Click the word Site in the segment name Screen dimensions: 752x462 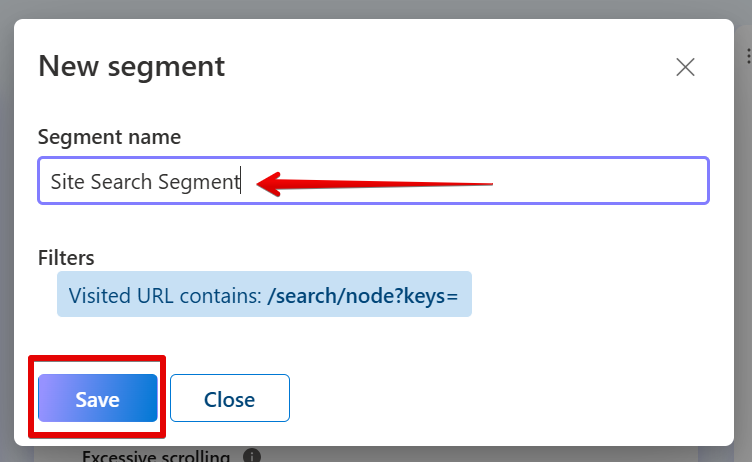click(68, 182)
